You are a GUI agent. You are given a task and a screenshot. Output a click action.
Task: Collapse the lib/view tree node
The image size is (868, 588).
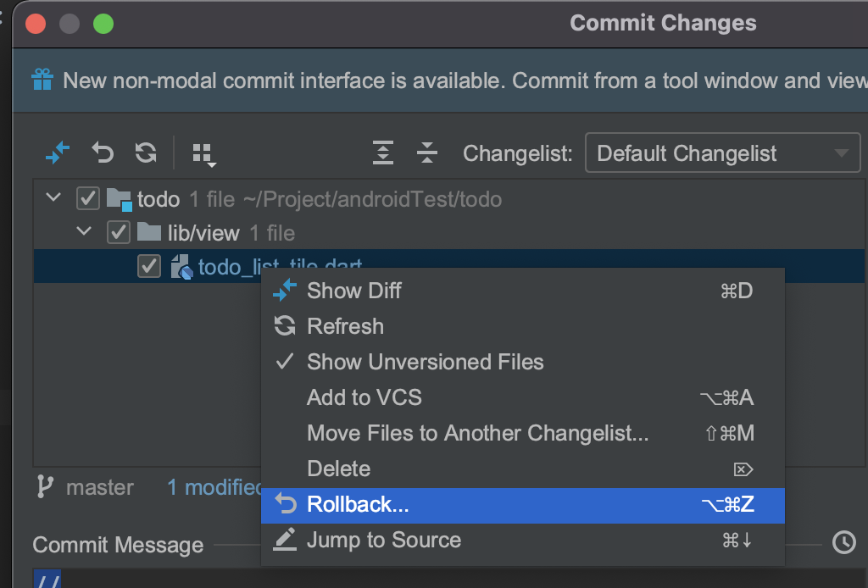point(84,232)
